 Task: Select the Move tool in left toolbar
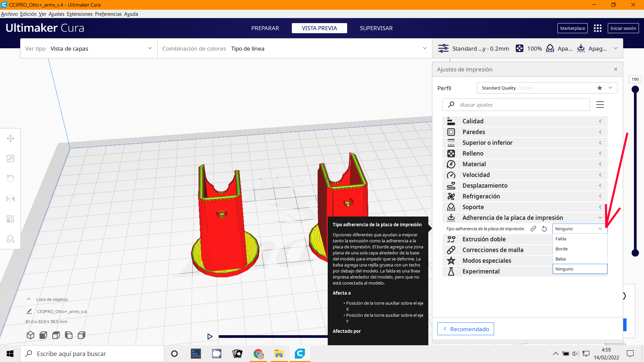(10, 138)
